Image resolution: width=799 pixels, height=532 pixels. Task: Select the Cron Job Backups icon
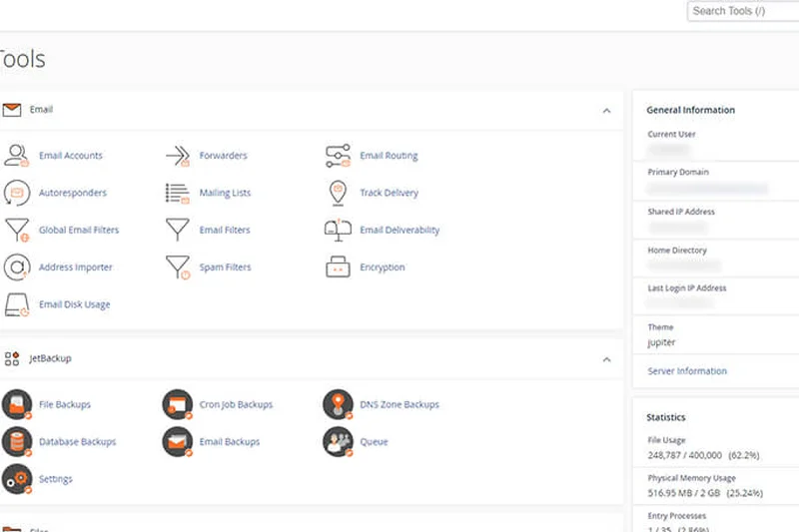click(178, 404)
